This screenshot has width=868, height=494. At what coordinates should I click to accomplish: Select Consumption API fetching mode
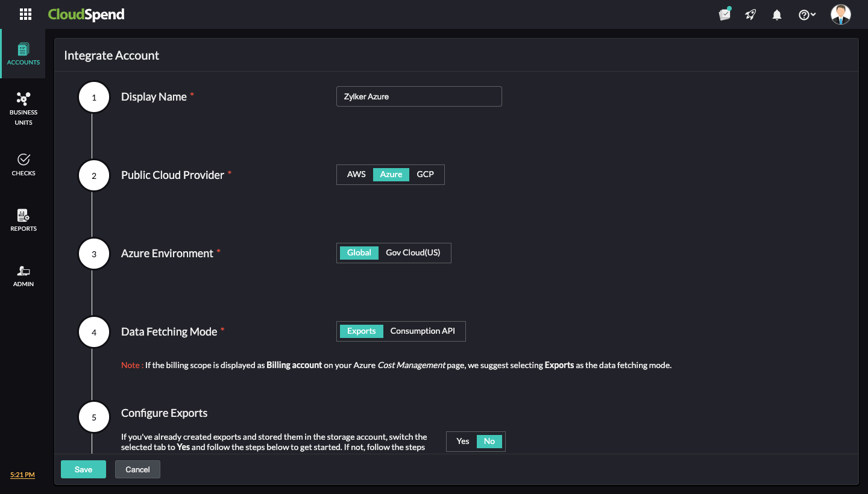point(423,331)
